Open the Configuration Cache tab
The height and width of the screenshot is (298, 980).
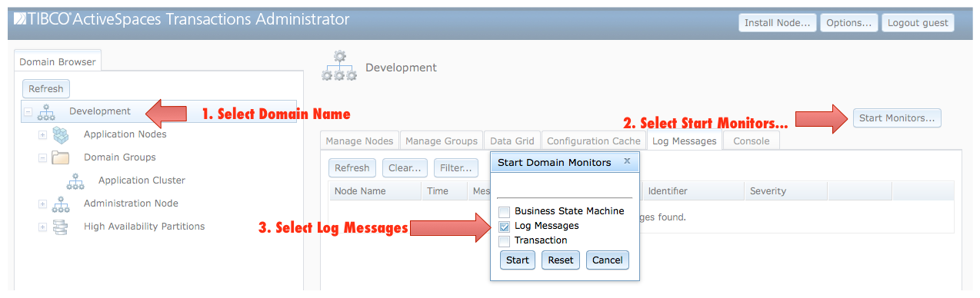tap(593, 141)
